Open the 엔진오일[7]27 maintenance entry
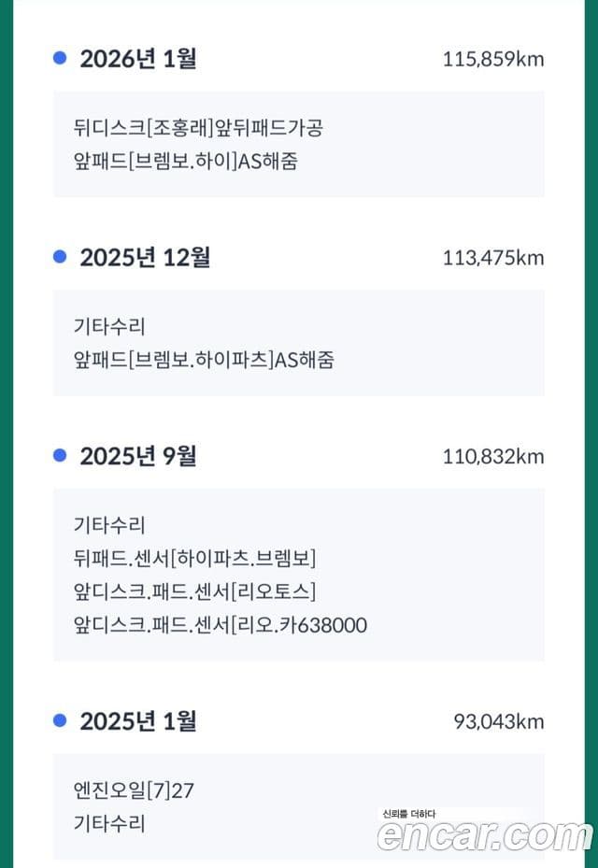The width and height of the screenshot is (598, 868). pyautogui.click(x=134, y=790)
